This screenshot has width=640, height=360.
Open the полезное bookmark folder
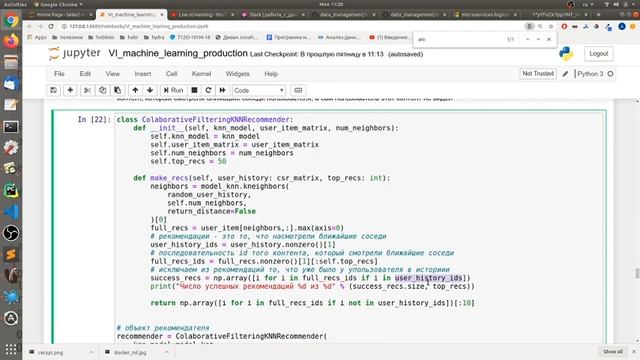pos(67,37)
